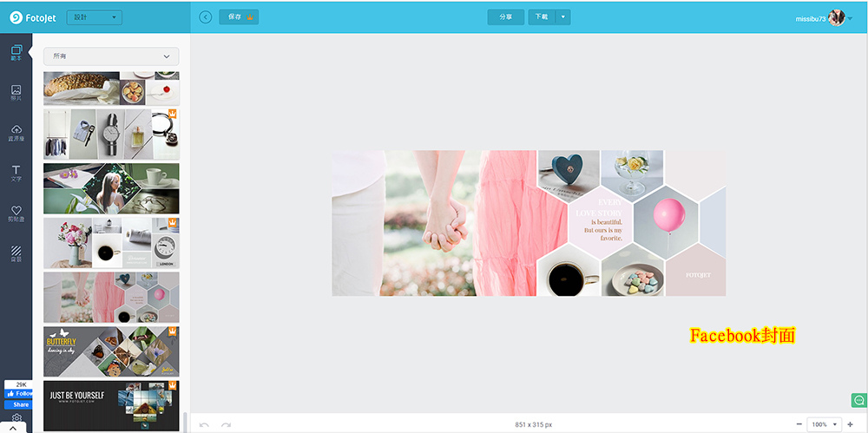Click the Facebook Share button
The width and height of the screenshot is (868, 433).
point(18,404)
